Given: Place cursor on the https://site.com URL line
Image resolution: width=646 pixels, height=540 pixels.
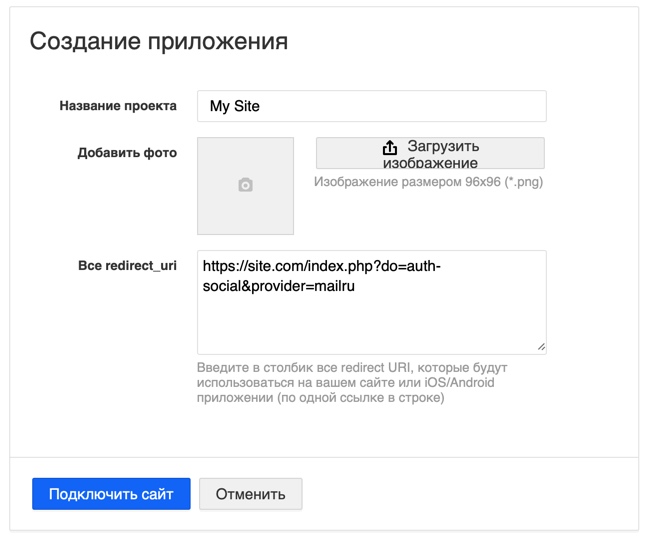Looking at the screenshot, I should click(x=320, y=267).
